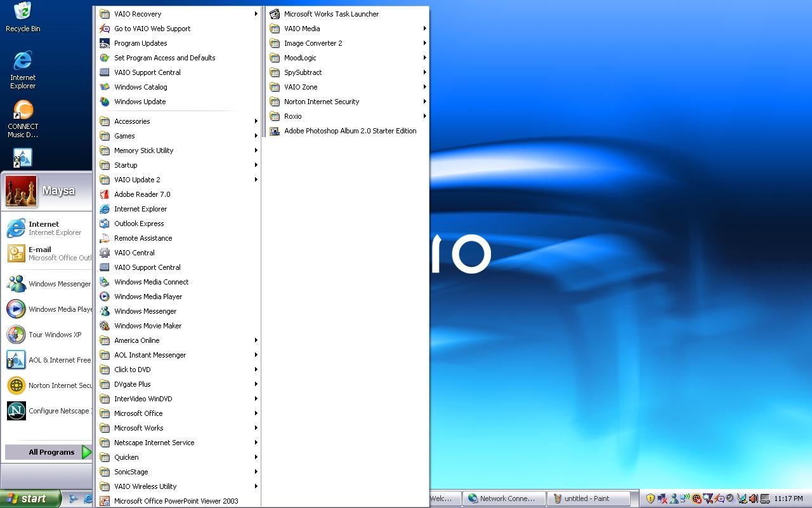Expand VAIO Update 2 submenu arrow
This screenshot has height=508, width=812.
tap(256, 180)
